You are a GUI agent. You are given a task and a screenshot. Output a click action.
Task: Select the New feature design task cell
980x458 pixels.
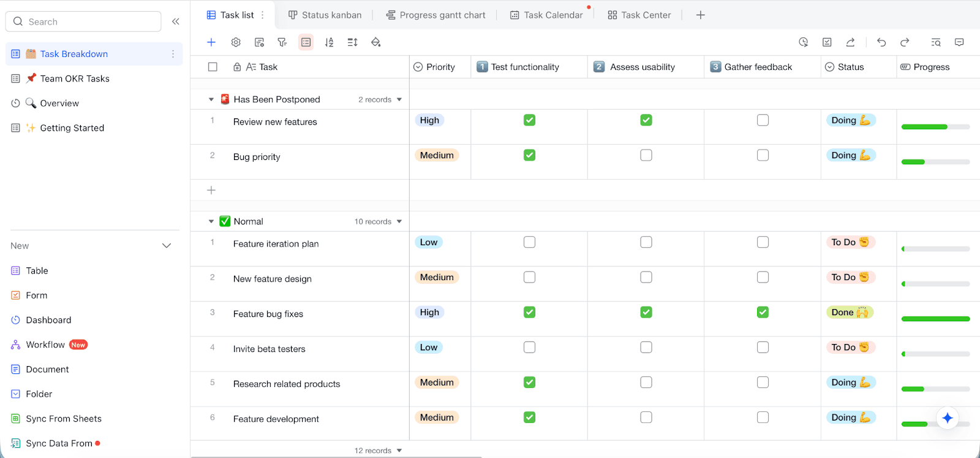click(300, 284)
